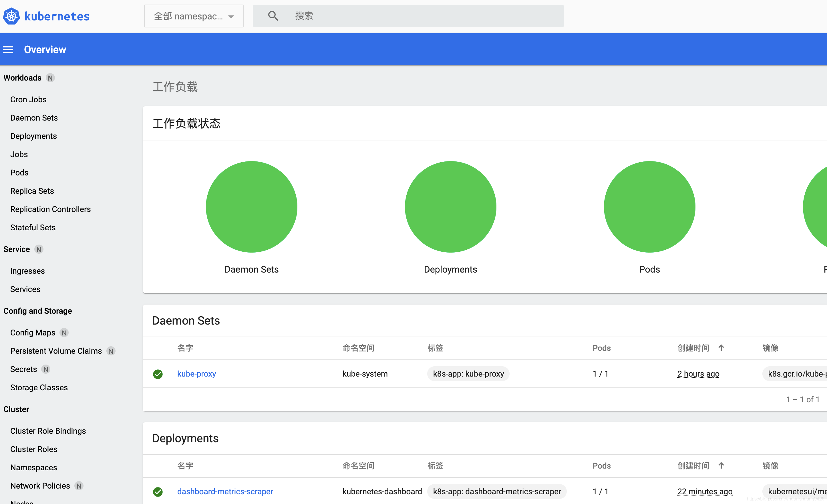Click sort arrow in Deployments table
The width and height of the screenshot is (827, 504).
721,465
